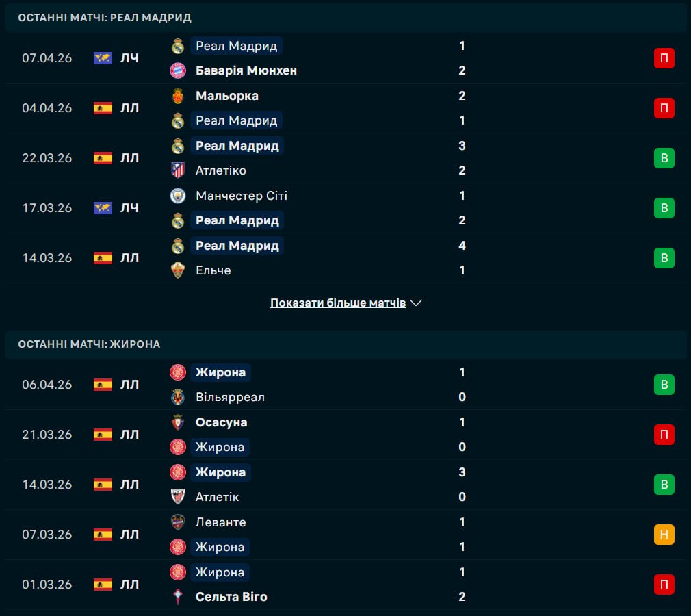Click the win badge for Real Madrid–Atlético match
The height and width of the screenshot is (616, 691).
pos(664,158)
